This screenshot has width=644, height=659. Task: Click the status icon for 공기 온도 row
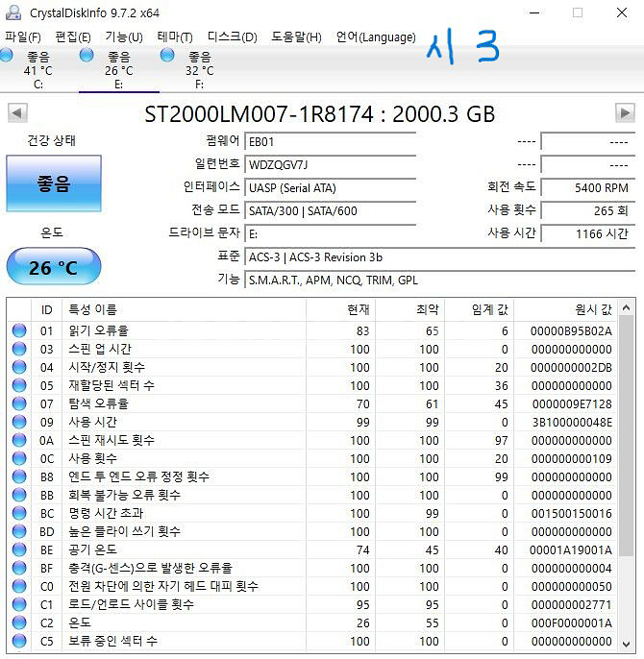click(19, 549)
